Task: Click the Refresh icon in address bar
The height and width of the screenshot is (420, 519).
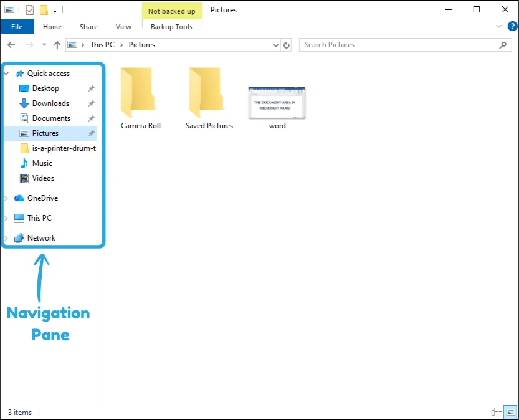Action: point(286,44)
